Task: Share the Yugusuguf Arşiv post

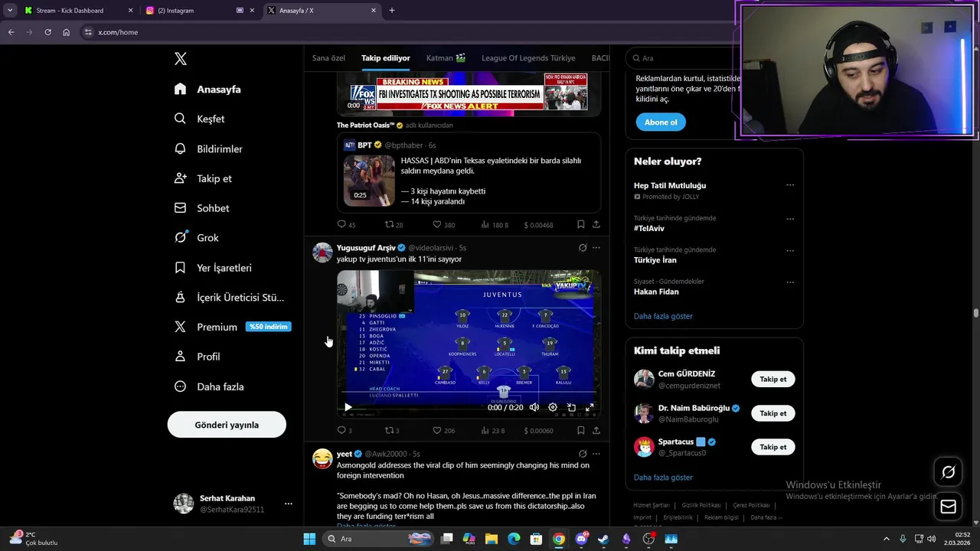Action: (x=596, y=430)
